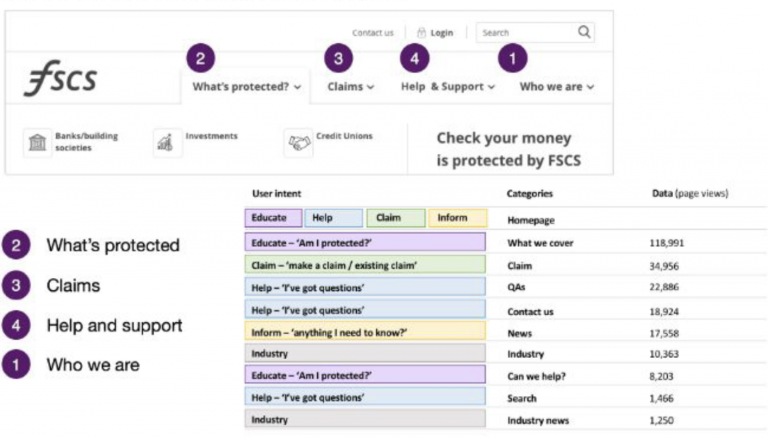Open the Help & Support dropdown

click(x=448, y=87)
